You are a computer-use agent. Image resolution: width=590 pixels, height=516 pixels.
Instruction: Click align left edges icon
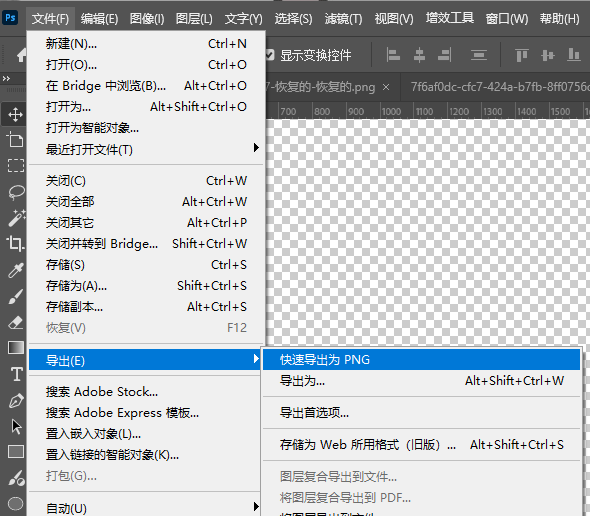coord(393,55)
